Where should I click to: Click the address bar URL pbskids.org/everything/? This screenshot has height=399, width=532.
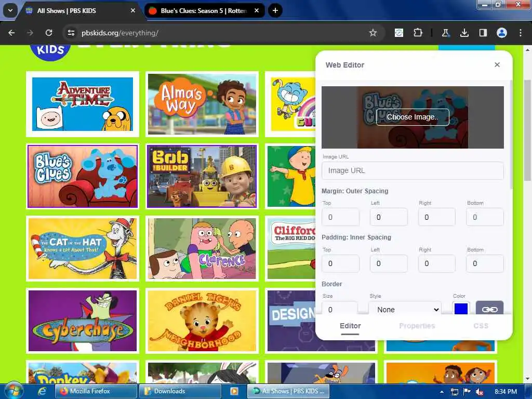[x=120, y=33]
